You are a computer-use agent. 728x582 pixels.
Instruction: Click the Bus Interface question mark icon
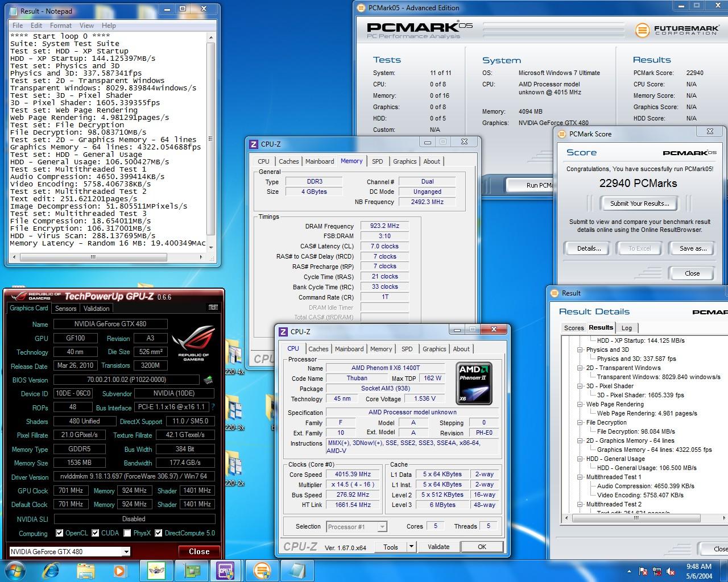[x=213, y=408]
